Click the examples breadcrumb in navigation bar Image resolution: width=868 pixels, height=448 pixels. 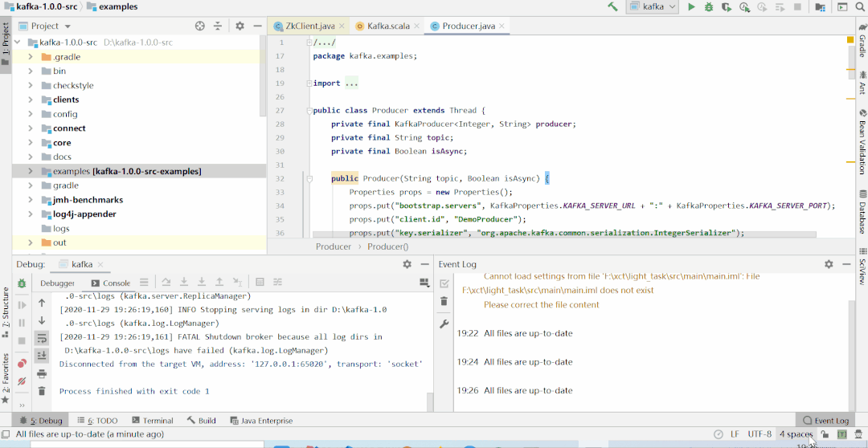113,7
